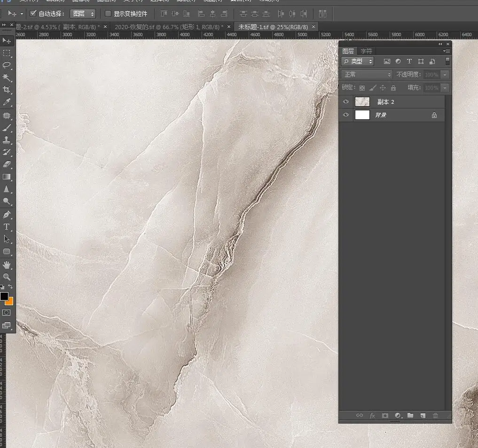Click the black foreground color swatch
This screenshot has height=448, width=478.
pos(4,296)
